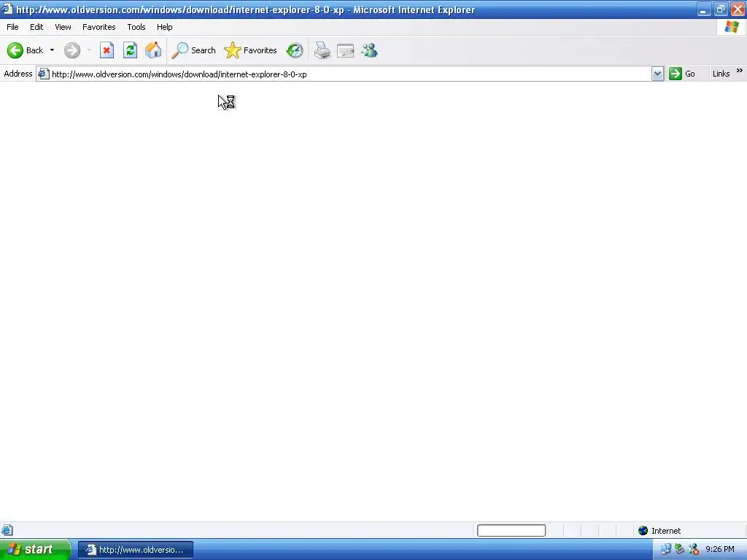Show browsing History clock icon
747x560 pixels.
pyautogui.click(x=295, y=50)
